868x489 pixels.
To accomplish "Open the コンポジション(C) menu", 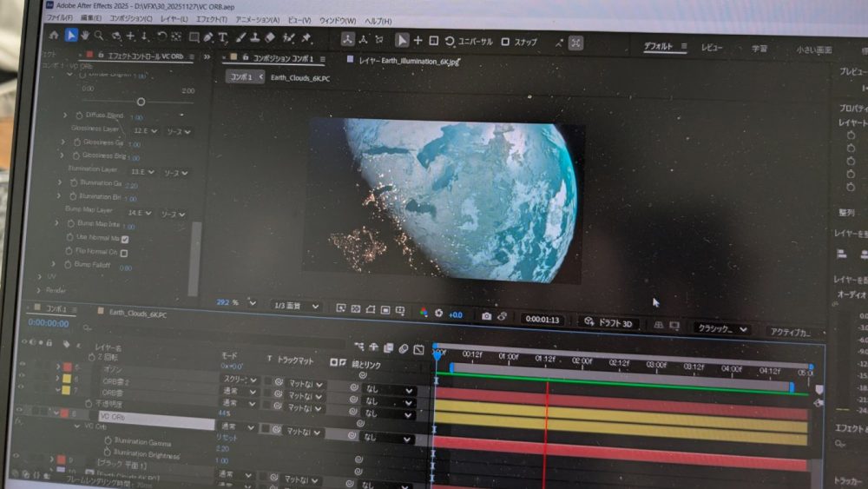I will (x=131, y=18).
